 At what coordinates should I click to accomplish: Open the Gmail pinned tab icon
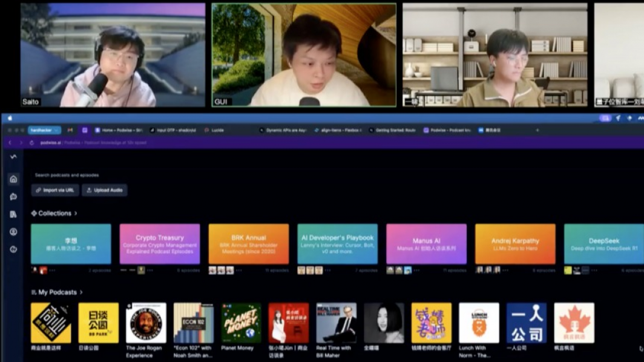pyautogui.click(x=70, y=130)
